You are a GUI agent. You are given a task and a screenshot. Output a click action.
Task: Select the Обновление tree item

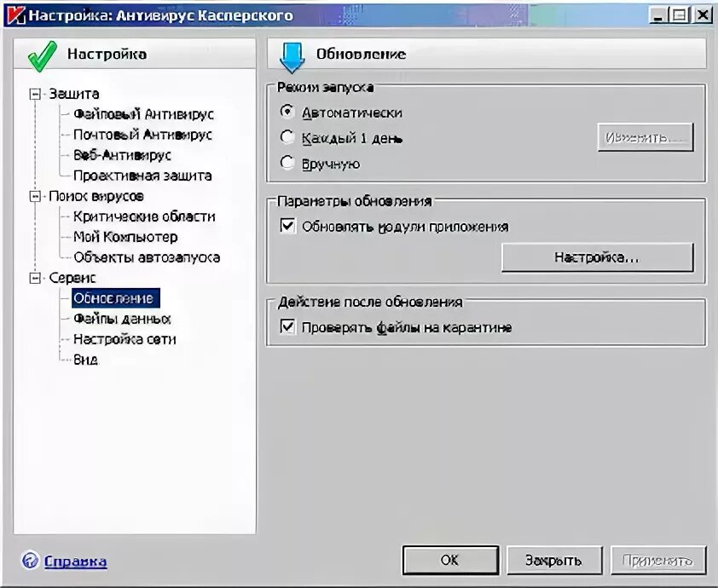click(116, 298)
